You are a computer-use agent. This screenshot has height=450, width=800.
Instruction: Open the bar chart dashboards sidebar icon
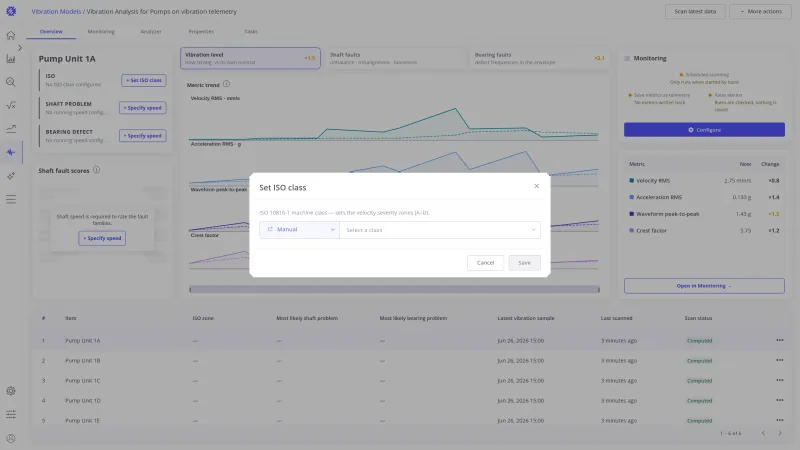coord(11,59)
